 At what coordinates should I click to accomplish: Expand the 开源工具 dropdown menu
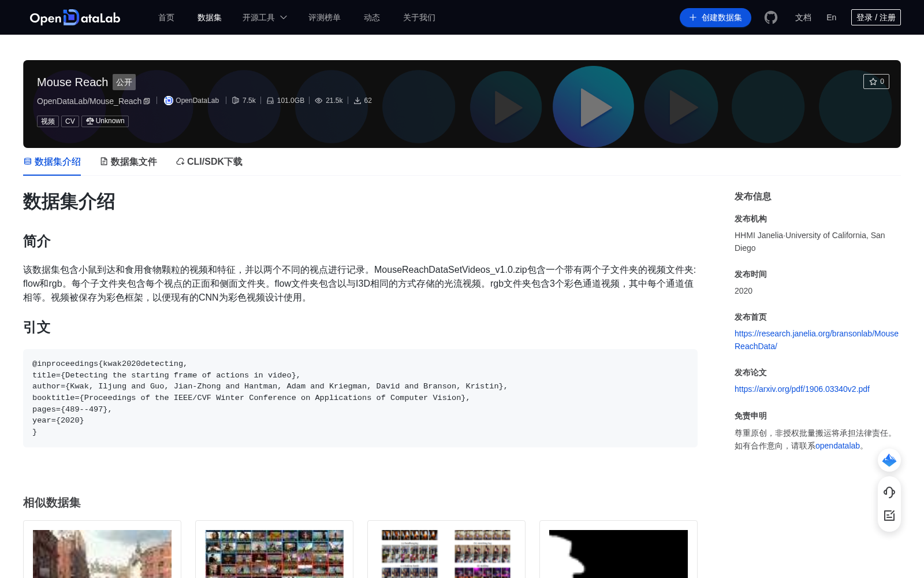coord(264,17)
